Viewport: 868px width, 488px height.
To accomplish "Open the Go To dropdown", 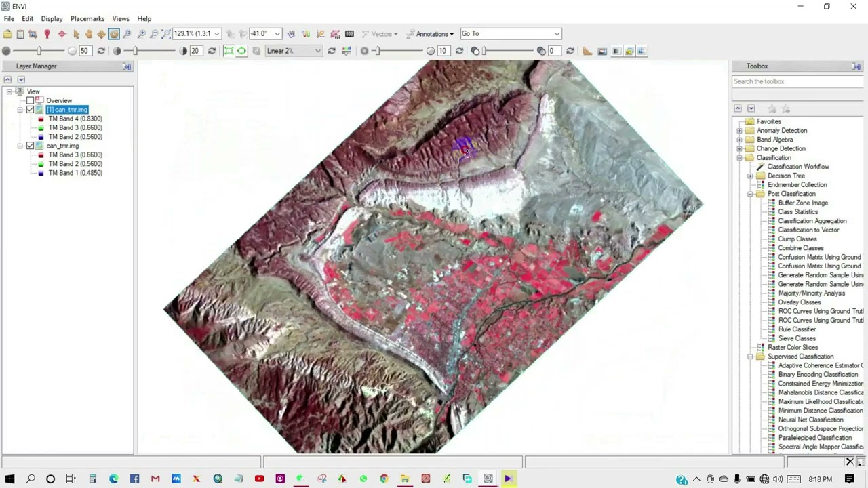I will pyautogui.click(x=557, y=33).
